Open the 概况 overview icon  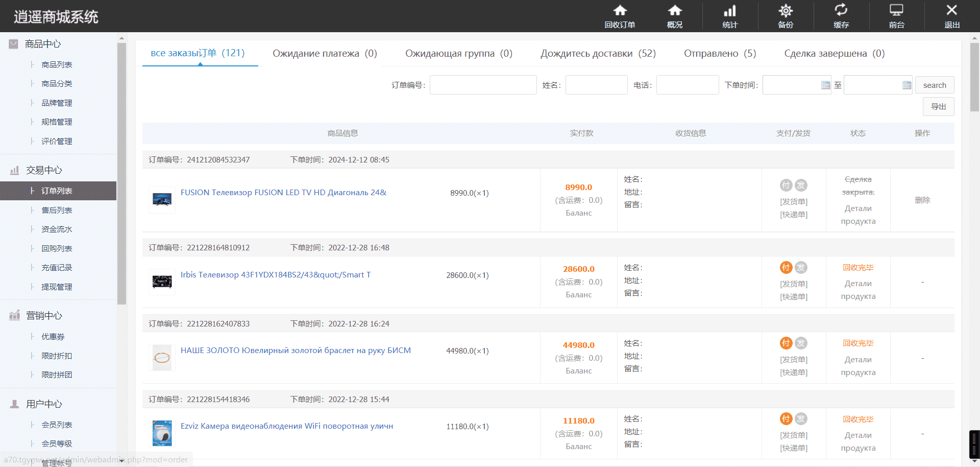point(675,11)
